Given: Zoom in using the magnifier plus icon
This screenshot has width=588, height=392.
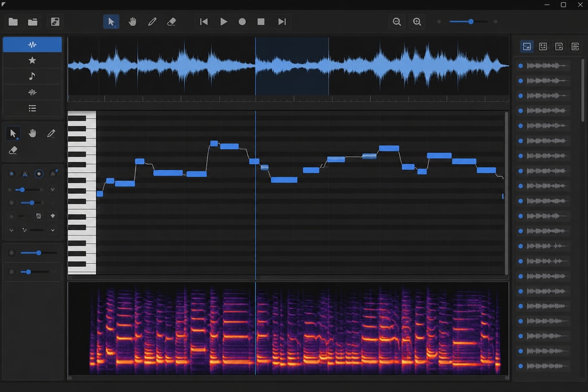Looking at the screenshot, I should [x=417, y=22].
